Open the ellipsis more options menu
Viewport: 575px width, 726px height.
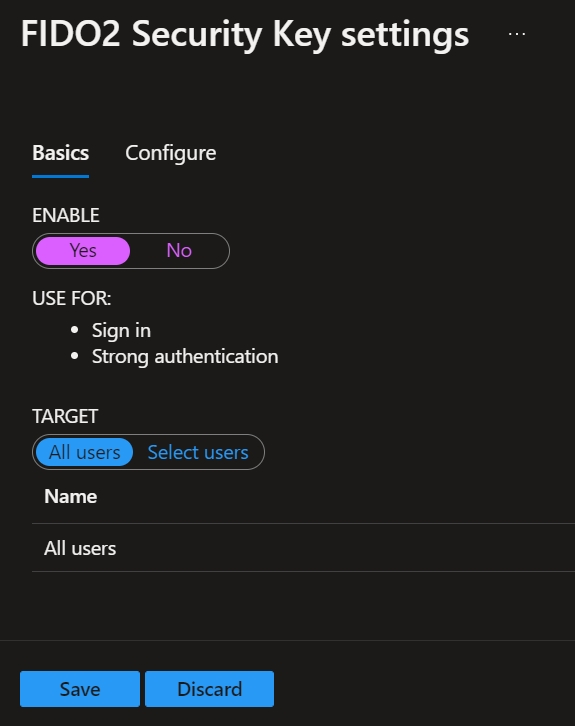(517, 34)
